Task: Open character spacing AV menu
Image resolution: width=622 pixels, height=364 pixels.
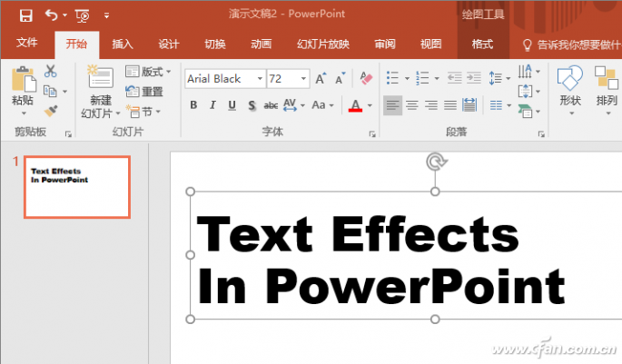Action: pos(293,105)
